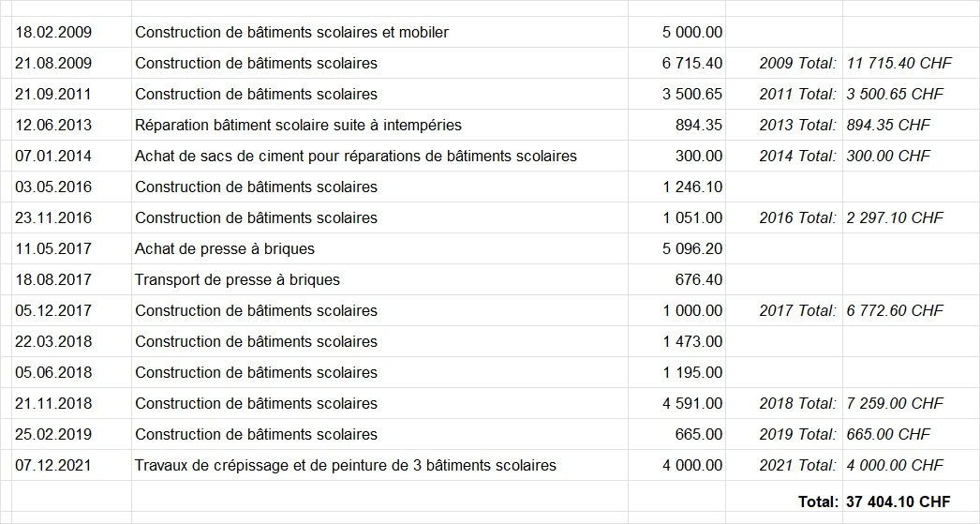Select the 'Travaux de crépissage et de peinture' cell
This screenshot has height=524, width=980.
coord(345,466)
